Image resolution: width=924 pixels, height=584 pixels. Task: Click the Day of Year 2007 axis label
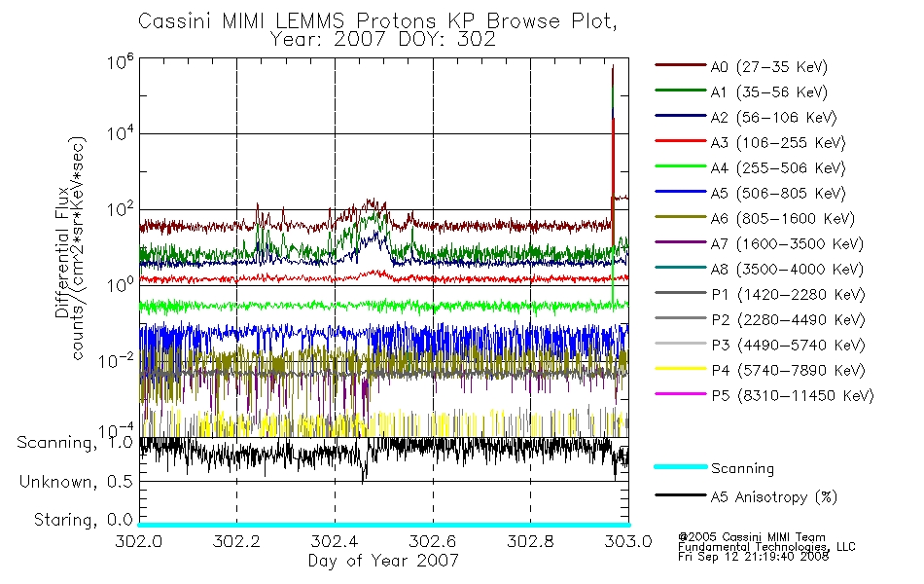(383, 561)
